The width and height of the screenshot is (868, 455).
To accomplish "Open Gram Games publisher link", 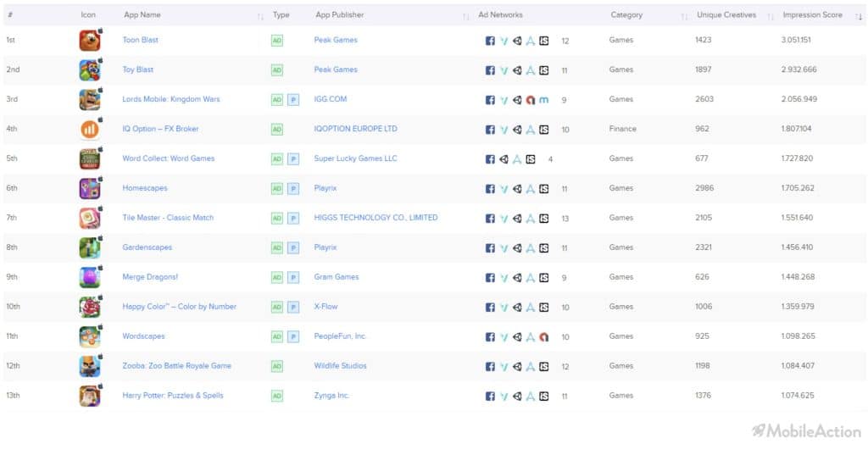I will pyautogui.click(x=336, y=277).
